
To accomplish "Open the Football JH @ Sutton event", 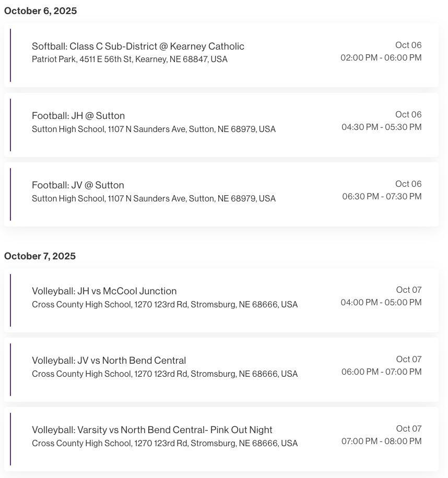I will click(x=78, y=116).
